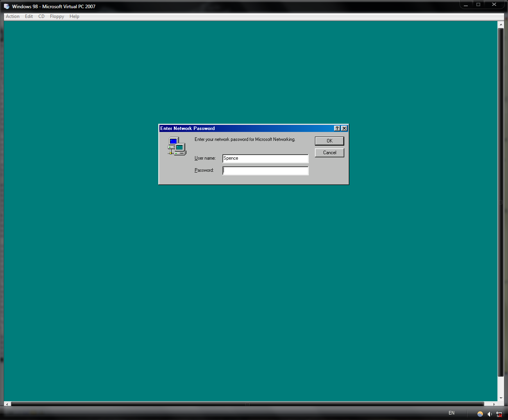Viewport: 508px width, 420px height.
Task: Click the "Enter Network Password" dialog title
Action: [x=188, y=128]
